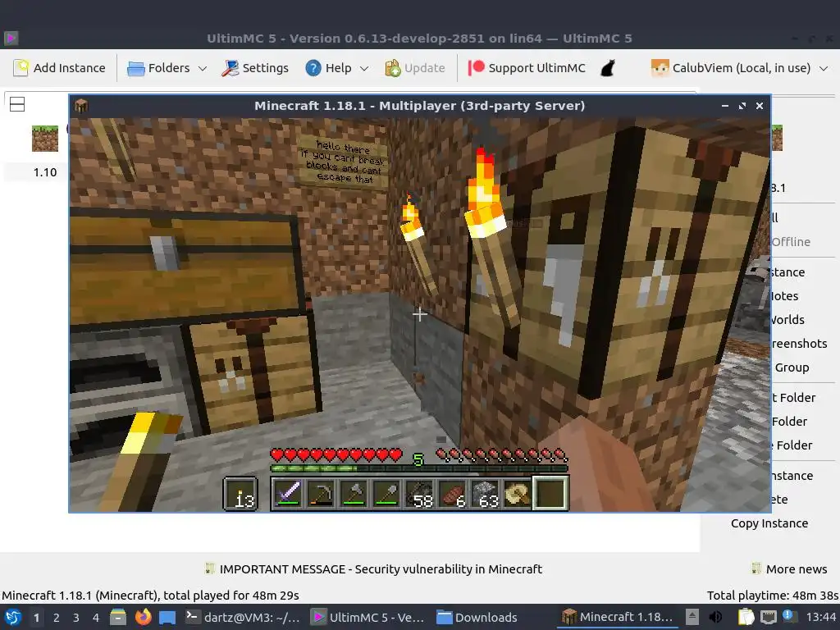Click the Total playtime 48m 38s text
This screenshot has width=840, height=630.
(x=773, y=596)
